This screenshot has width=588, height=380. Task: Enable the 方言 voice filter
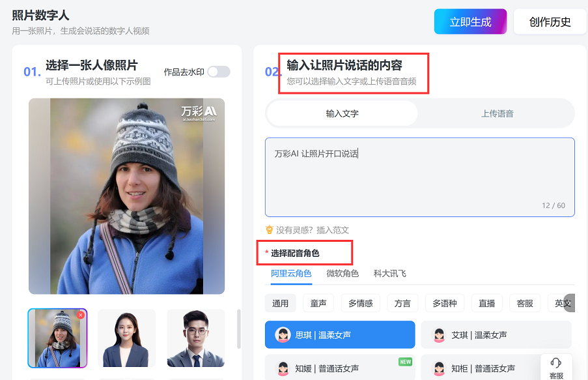[x=402, y=302]
